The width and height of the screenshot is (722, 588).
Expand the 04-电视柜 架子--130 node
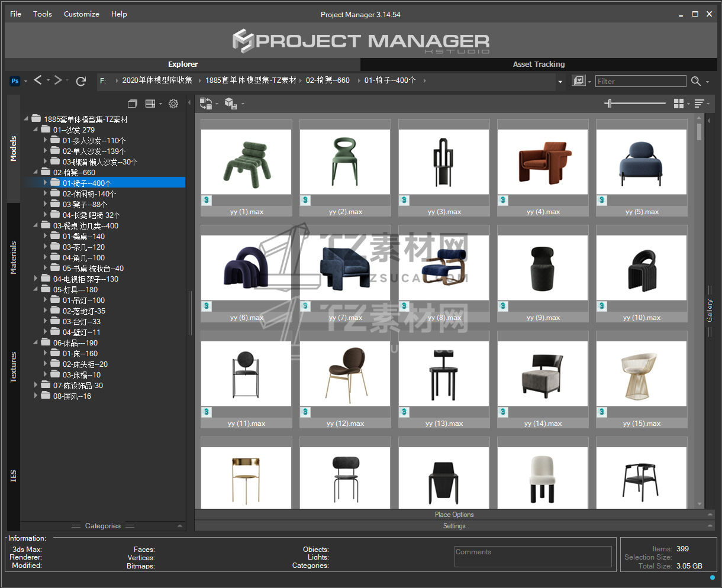coord(36,279)
